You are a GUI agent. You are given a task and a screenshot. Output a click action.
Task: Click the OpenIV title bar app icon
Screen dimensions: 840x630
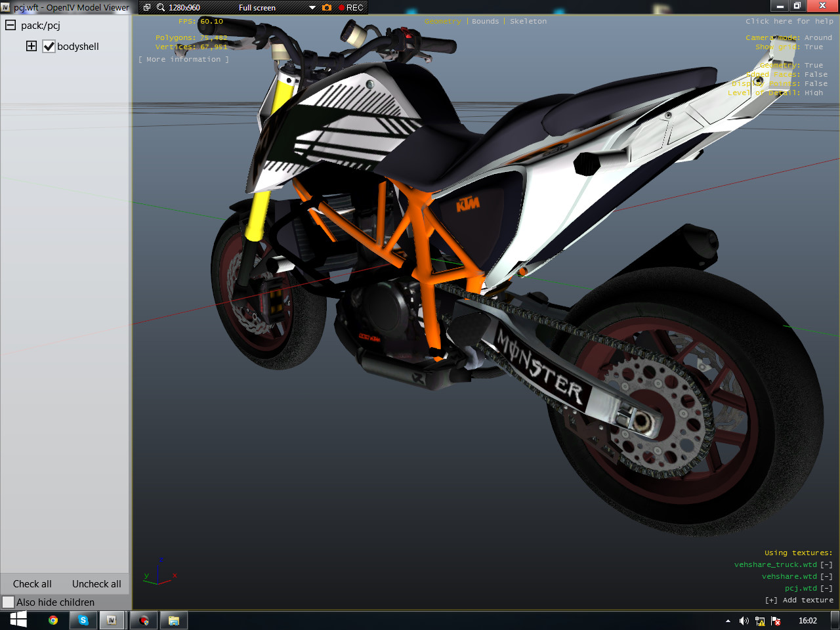click(x=5, y=7)
